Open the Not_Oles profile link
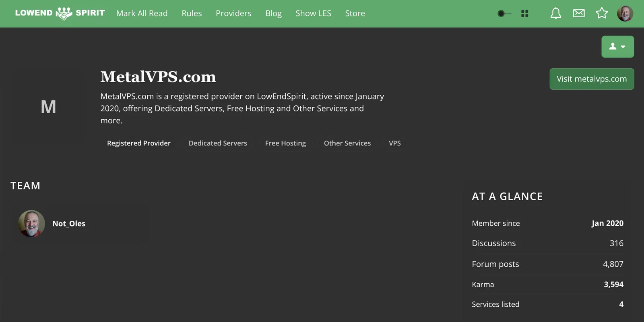Viewport: 644px width, 322px height. 69,224
